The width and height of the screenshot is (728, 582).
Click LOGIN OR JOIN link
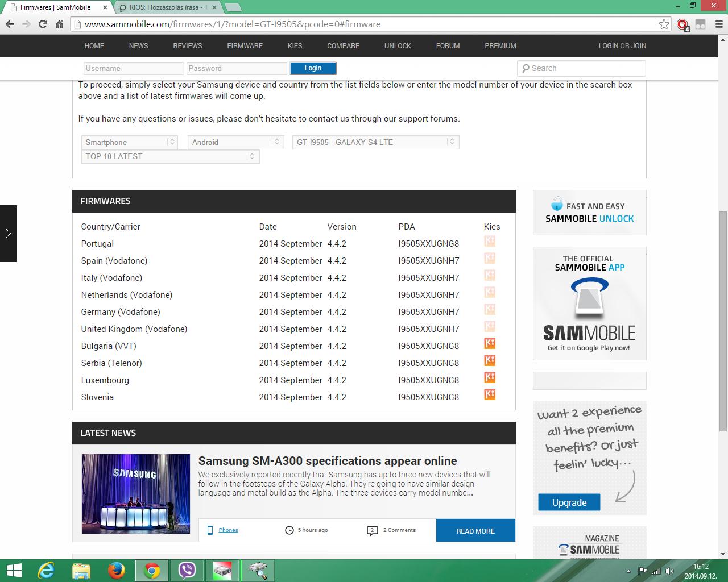point(622,46)
